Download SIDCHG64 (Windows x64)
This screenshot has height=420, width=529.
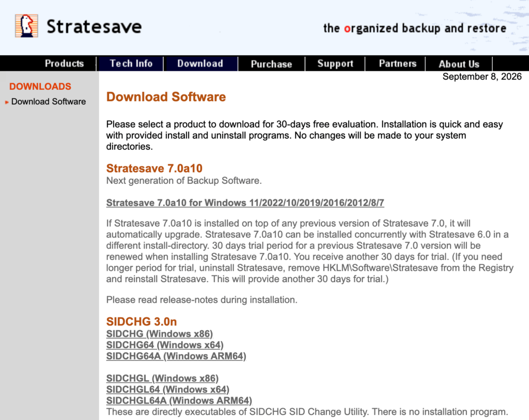165,345
